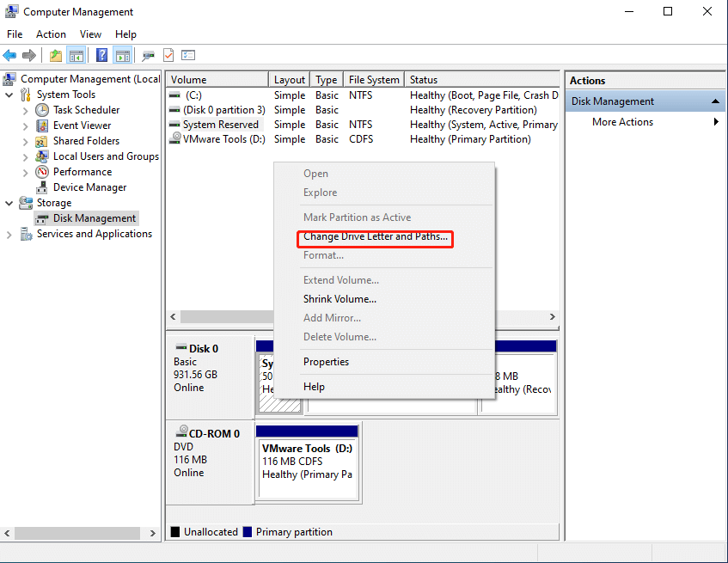Collapse the Disk Management actions section arrow
This screenshot has height=563, width=728.
(715, 101)
